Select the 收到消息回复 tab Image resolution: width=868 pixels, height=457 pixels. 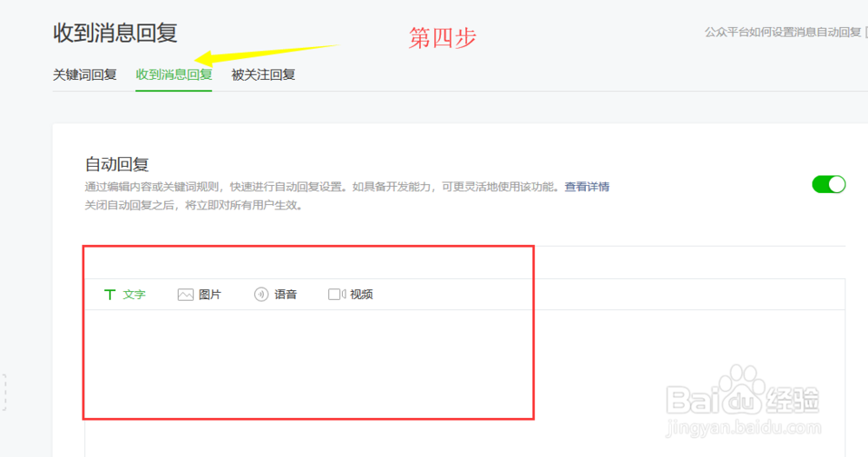tap(174, 75)
